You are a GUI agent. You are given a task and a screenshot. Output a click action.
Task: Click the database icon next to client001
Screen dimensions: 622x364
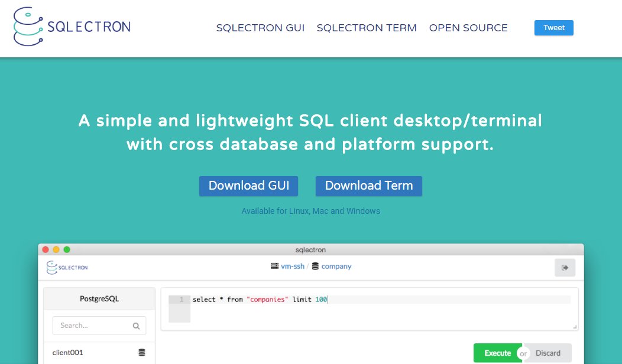[x=142, y=353]
